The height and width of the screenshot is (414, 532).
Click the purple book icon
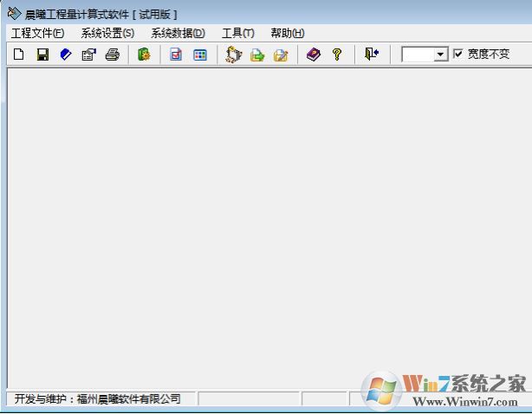pos(314,55)
